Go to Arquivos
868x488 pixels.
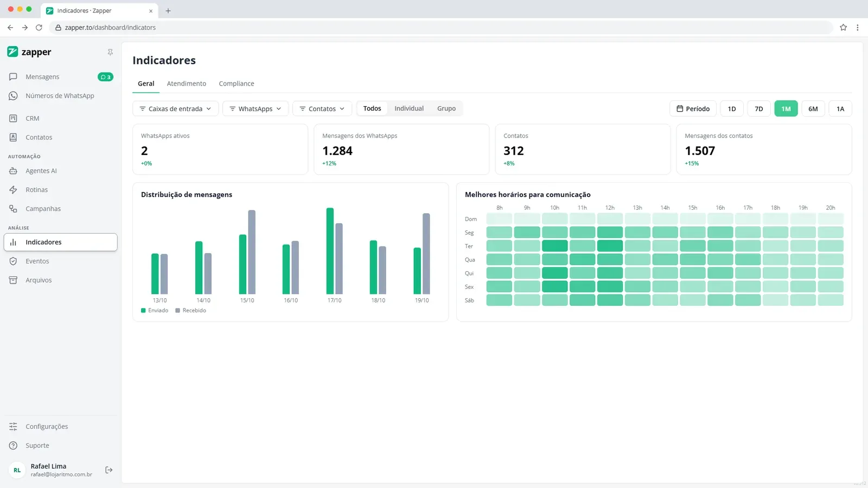60,280
